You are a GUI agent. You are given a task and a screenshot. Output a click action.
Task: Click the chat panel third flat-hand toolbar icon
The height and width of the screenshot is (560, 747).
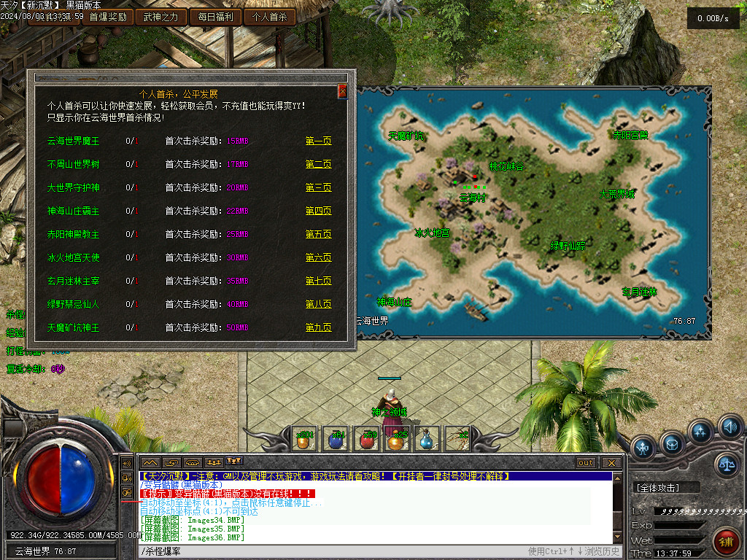[x=193, y=462]
